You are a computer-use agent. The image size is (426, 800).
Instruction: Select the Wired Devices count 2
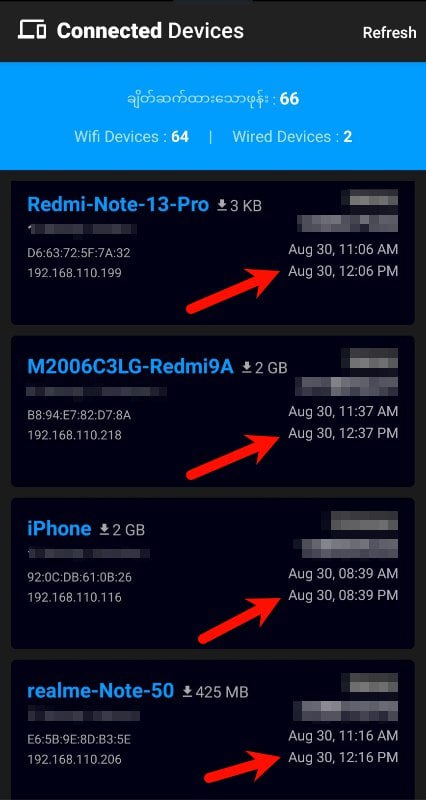347,137
